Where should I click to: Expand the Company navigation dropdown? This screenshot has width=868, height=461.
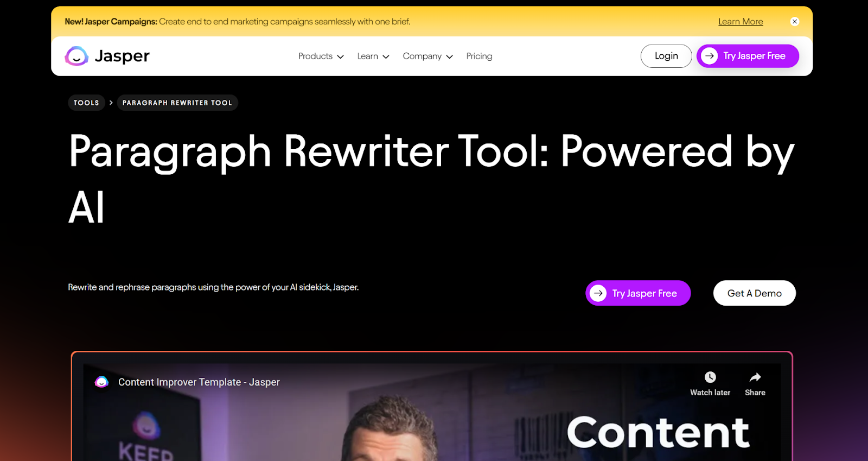click(427, 56)
